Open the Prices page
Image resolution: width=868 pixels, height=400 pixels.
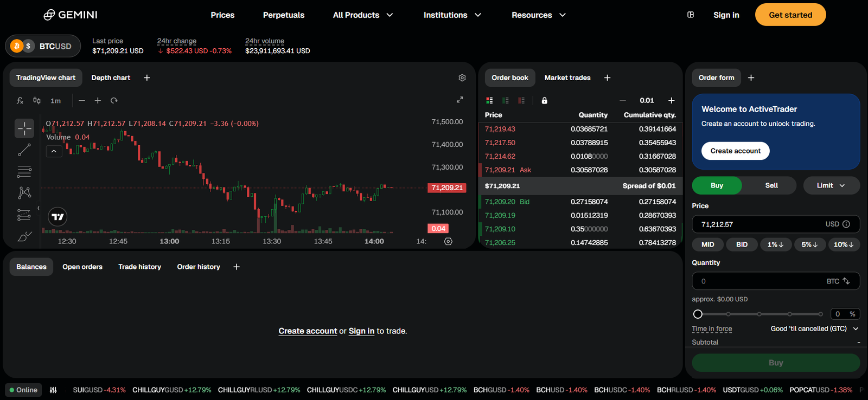(222, 15)
